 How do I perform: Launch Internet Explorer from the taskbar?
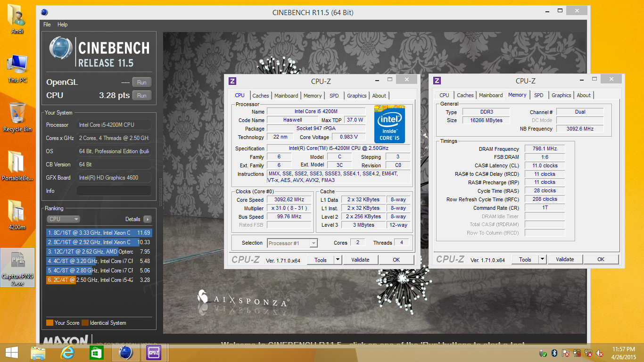coord(67,353)
